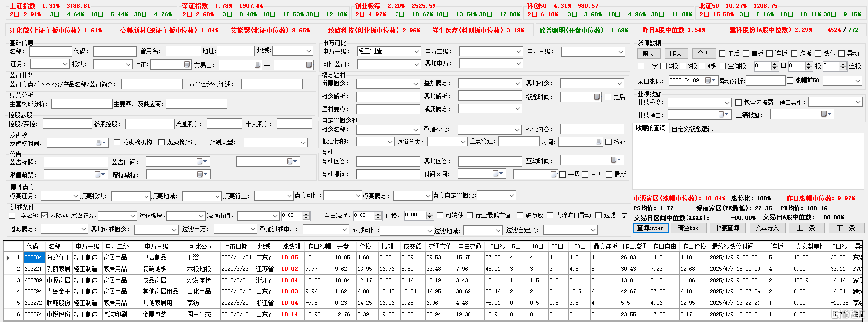Switch to 收藏的查询 tab
The image size is (868, 322).
click(x=651, y=128)
